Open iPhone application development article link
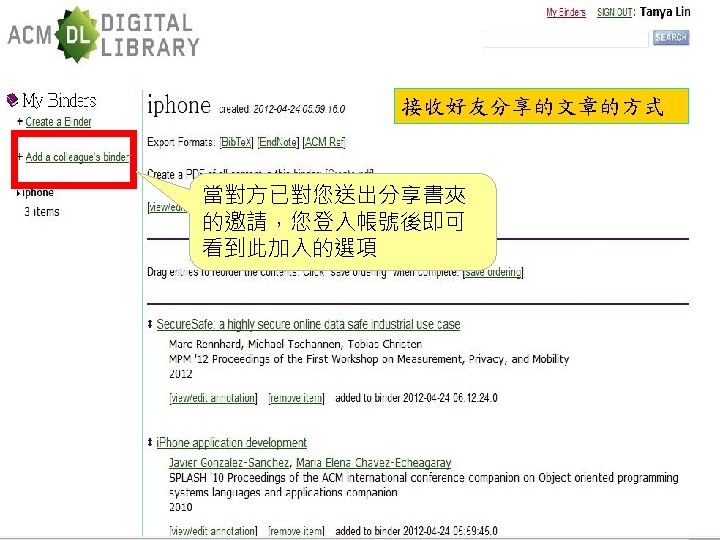720x540 pixels. (x=231, y=443)
